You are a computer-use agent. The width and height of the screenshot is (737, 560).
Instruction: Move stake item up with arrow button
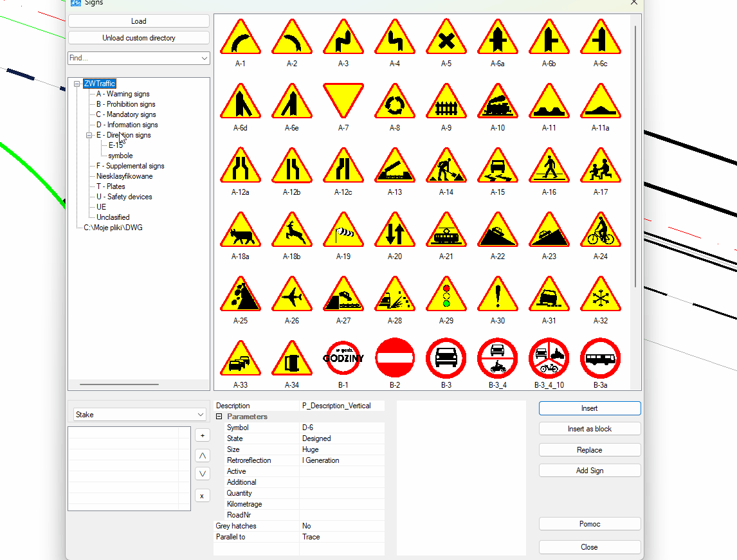[203, 456]
